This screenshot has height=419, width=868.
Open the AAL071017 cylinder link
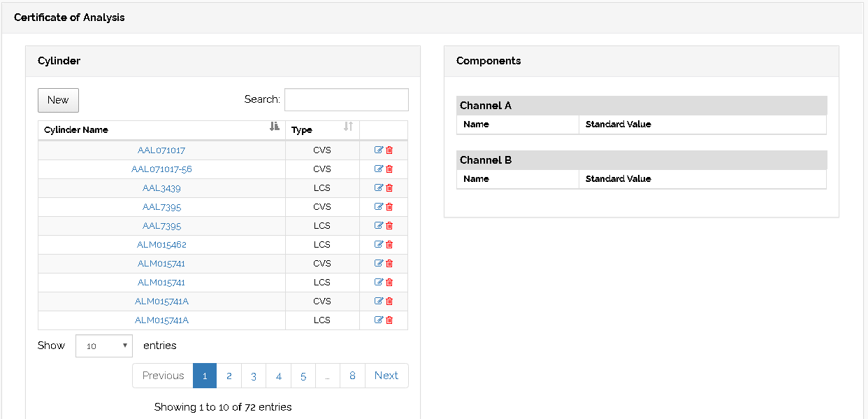click(x=161, y=150)
